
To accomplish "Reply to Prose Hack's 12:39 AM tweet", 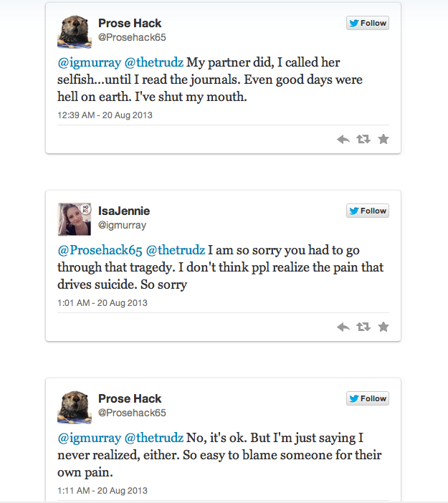I will coord(343,140).
